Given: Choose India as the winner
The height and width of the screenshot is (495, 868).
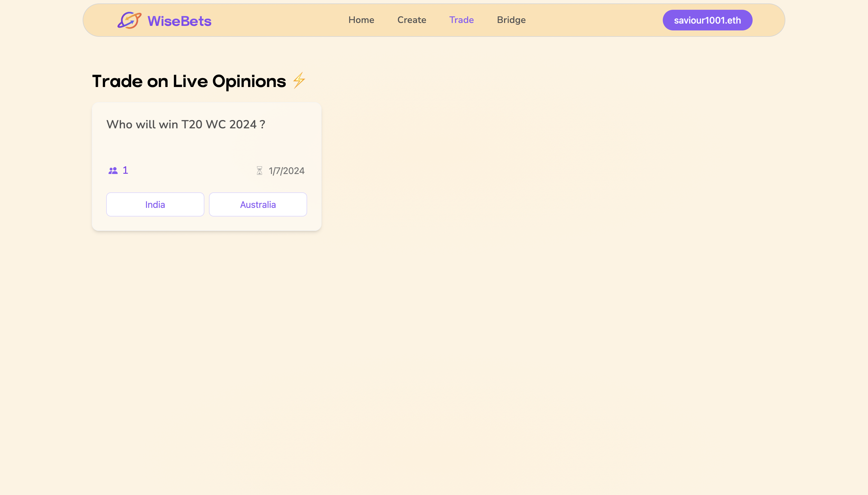Looking at the screenshot, I should coord(155,205).
